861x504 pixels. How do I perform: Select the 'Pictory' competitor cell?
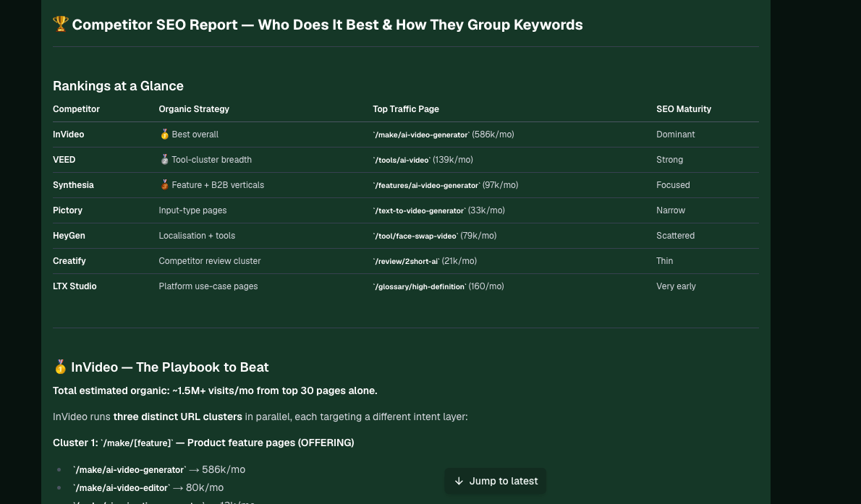click(x=67, y=210)
